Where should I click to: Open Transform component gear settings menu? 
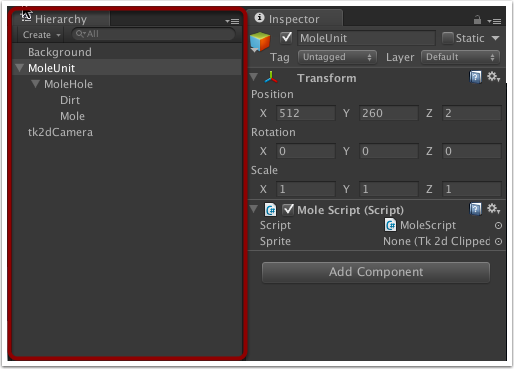pos(493,77)
